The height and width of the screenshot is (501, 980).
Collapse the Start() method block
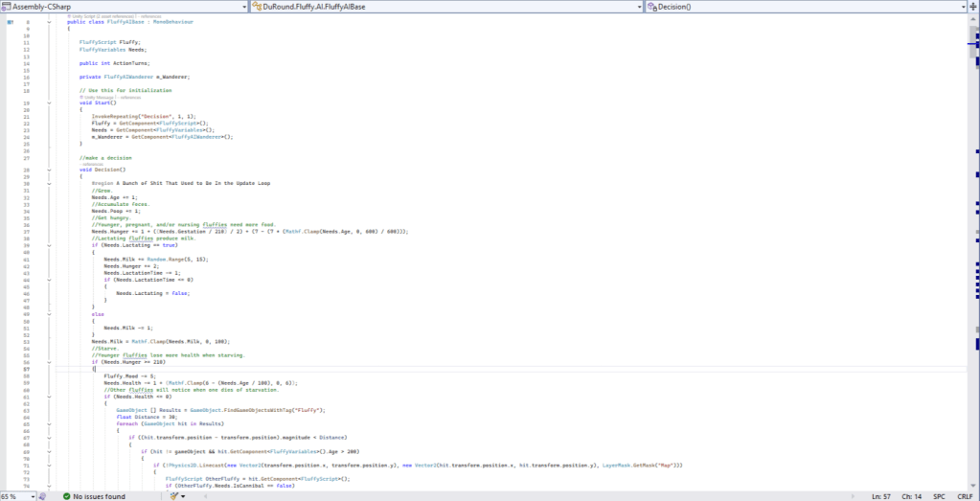51,102
